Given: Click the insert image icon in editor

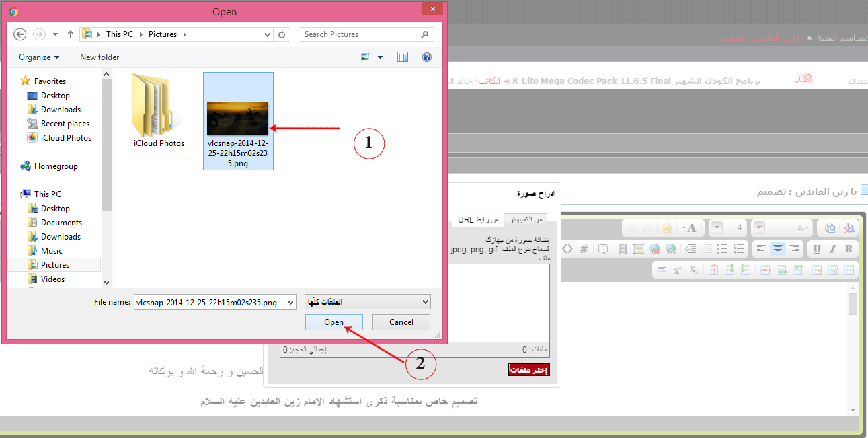Looking at the screenshot, I should (638, 249).
